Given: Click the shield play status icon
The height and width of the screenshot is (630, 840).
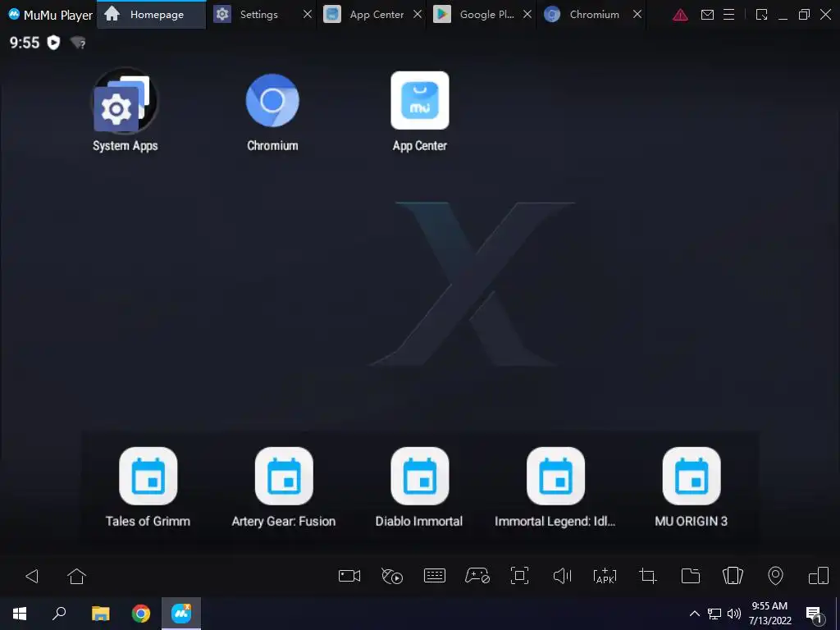Looking at the screenshot, I should 53,43.
